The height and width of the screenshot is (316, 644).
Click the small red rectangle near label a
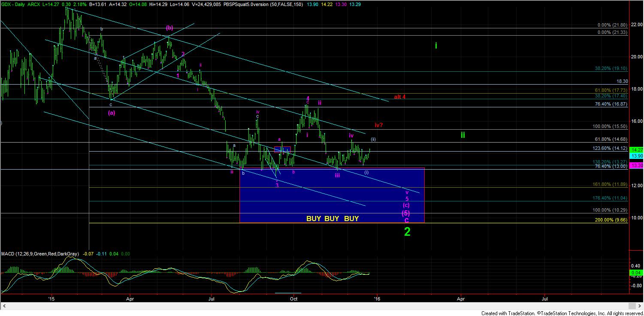pos(282,149)
